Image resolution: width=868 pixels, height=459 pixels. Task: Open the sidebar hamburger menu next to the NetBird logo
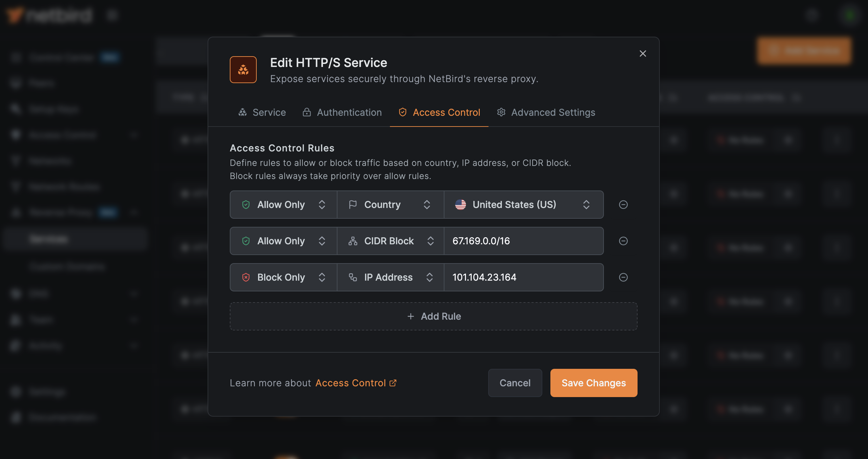tap(112, 15)
